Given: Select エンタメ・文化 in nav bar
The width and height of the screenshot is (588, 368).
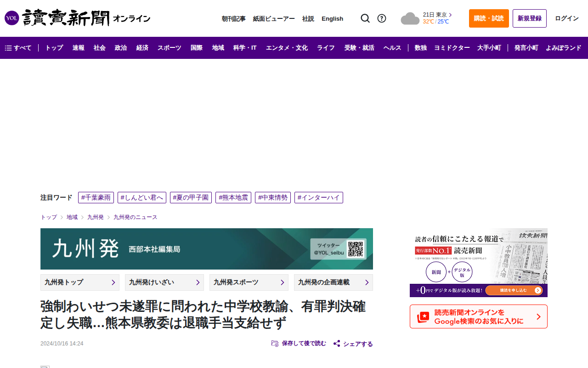Looking at the screenshot, I should click(x=287, y=48).
